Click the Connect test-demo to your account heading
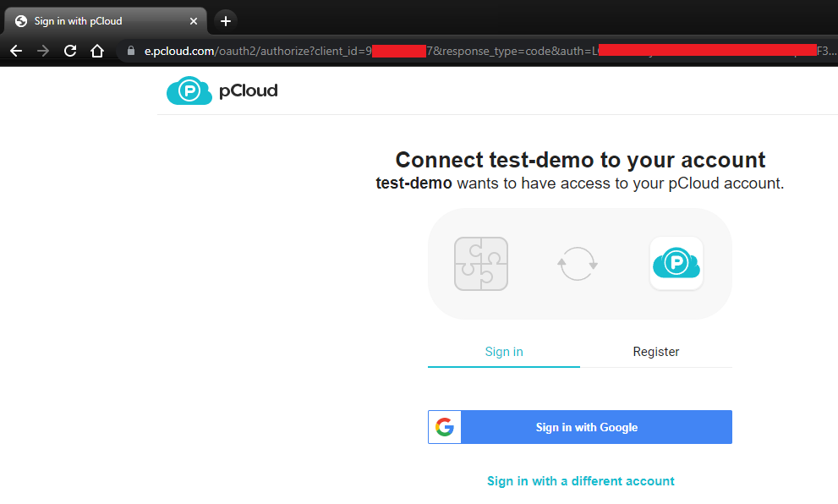Viewport: 838px width, 504px height. [x=580, y=160]
